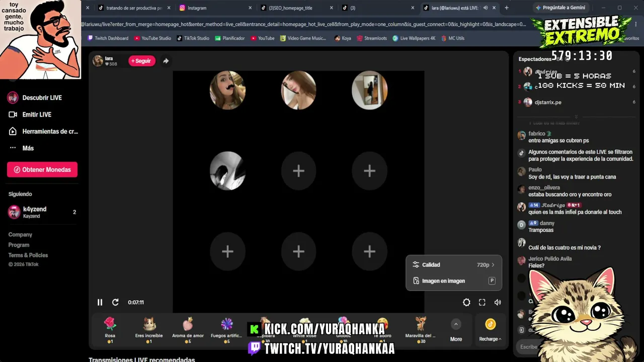
Task: Select the guest avatar with mustache filter
Action: pos(227,90)
